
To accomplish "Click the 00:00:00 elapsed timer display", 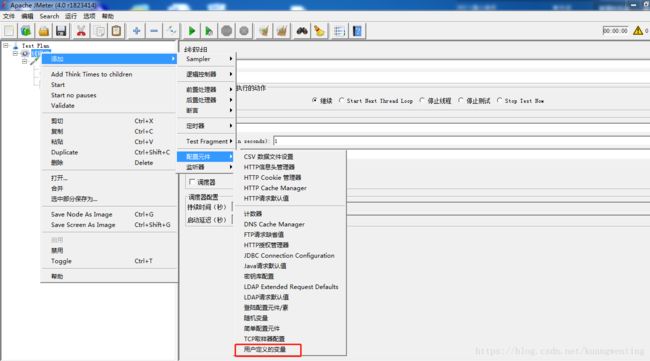I will [615, 31].
